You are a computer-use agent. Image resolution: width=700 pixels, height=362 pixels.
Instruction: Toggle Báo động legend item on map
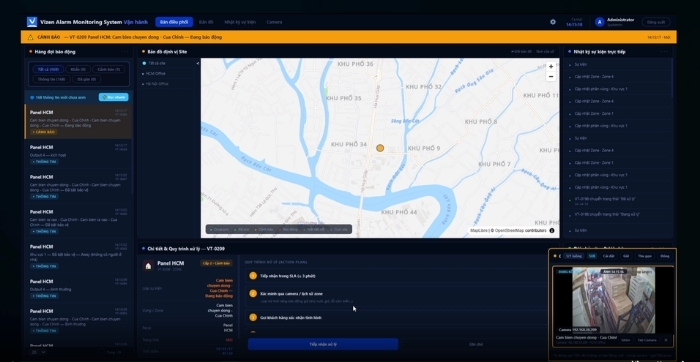(288, 229)
